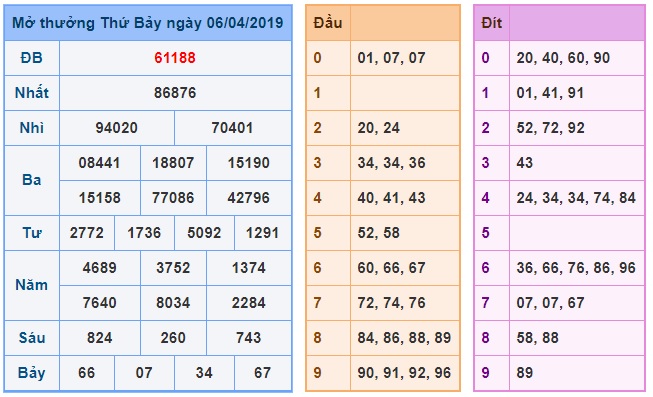Select Đầu values '84, 86, 88, 89'
The width and height of the screenshot is (653, 397).
404,338
